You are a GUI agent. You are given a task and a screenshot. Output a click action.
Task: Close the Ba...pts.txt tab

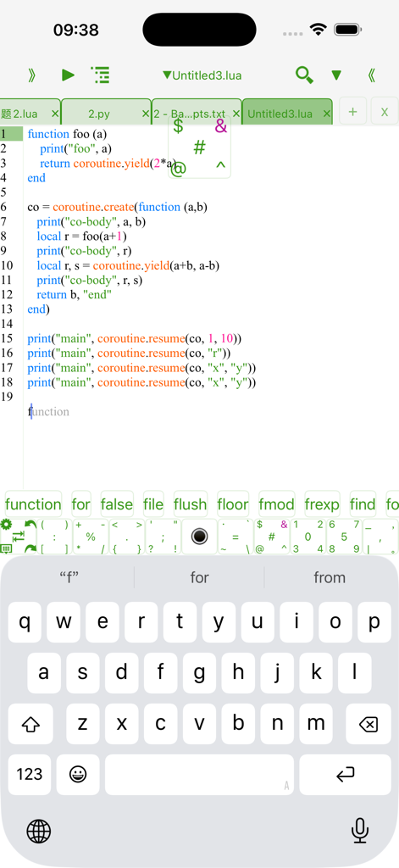[x=236, y=114]
